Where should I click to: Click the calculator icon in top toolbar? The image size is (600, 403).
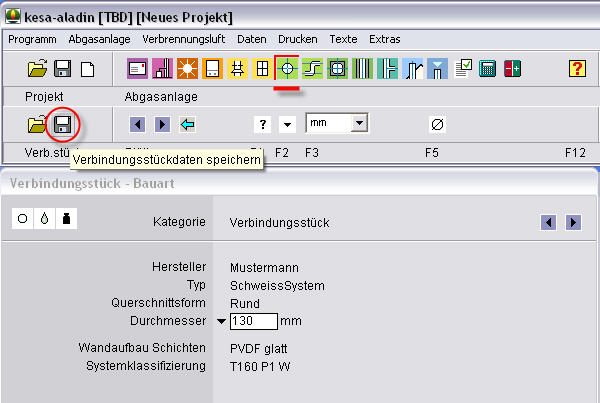[x=488, y=69]
